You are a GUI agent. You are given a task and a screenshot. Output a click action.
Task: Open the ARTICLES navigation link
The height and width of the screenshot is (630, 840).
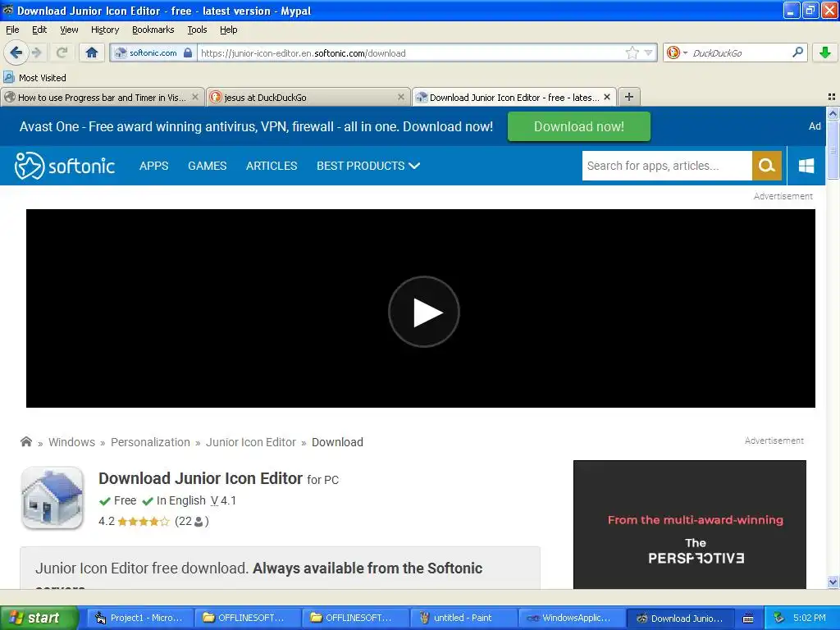point(272,166)
